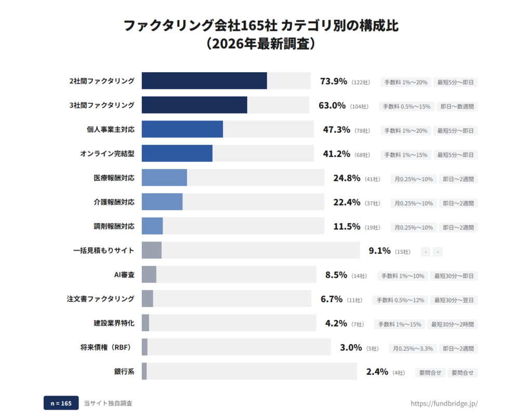The width and height of the screenshot is (532, 420).
Task: Click the 介護報酬対応 category label
Action: (x=114, y=202)
